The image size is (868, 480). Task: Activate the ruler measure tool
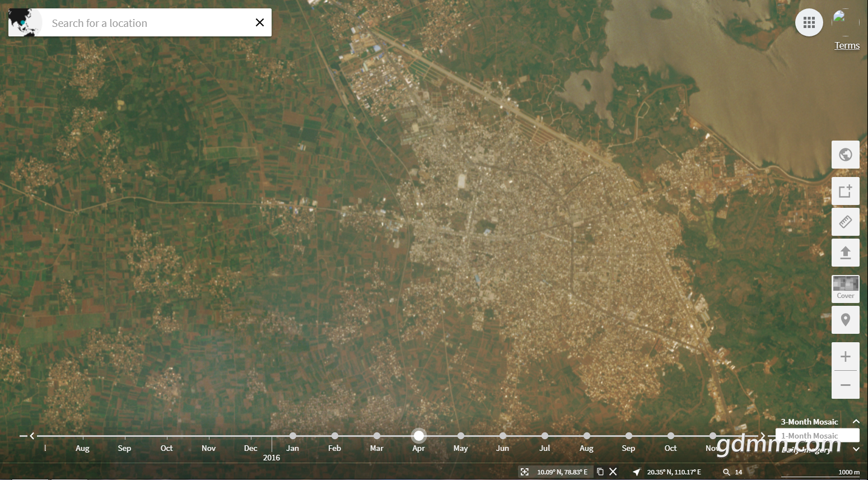click(x=846, y=222)
